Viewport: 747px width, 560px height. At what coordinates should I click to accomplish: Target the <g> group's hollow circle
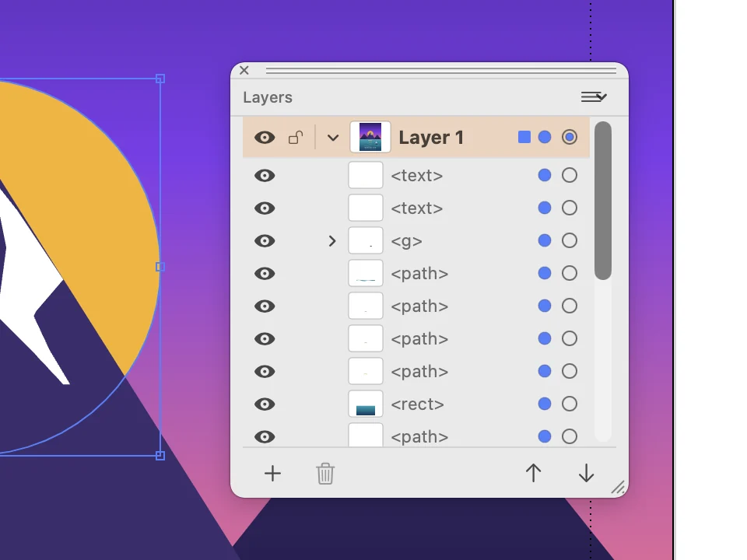570,240
